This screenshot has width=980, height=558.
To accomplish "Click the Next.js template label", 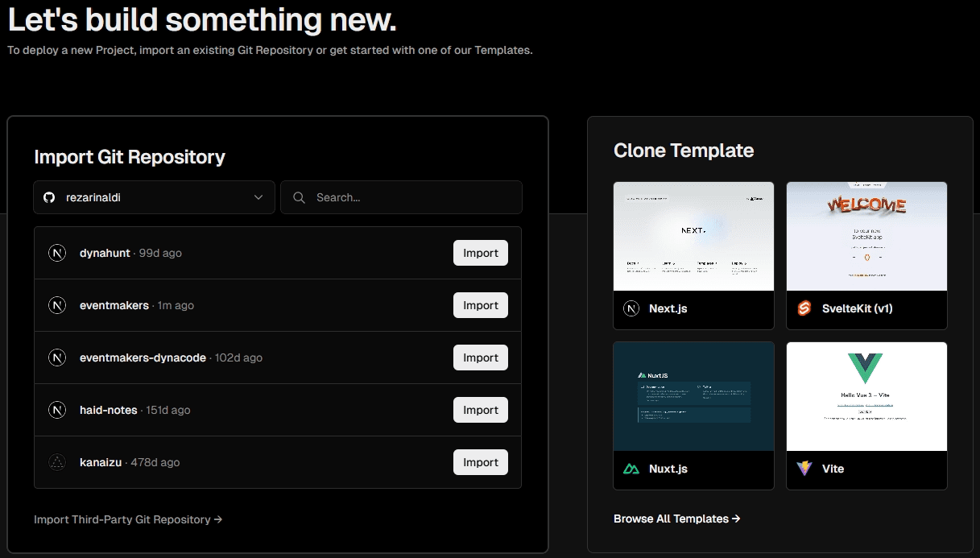I will tap(668, 308).
